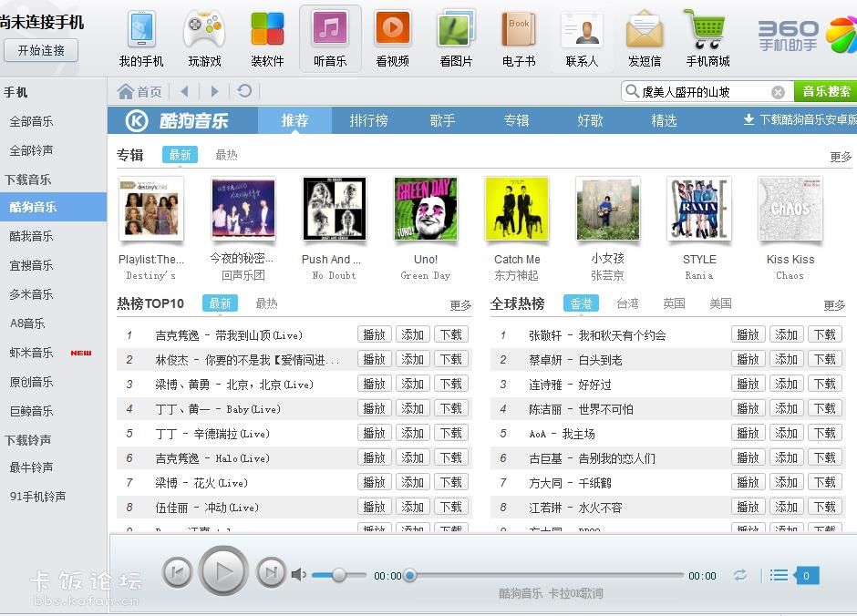Toggle the repeat mode icon
Viewport: 857px width, 616px height.
point(740,575)
